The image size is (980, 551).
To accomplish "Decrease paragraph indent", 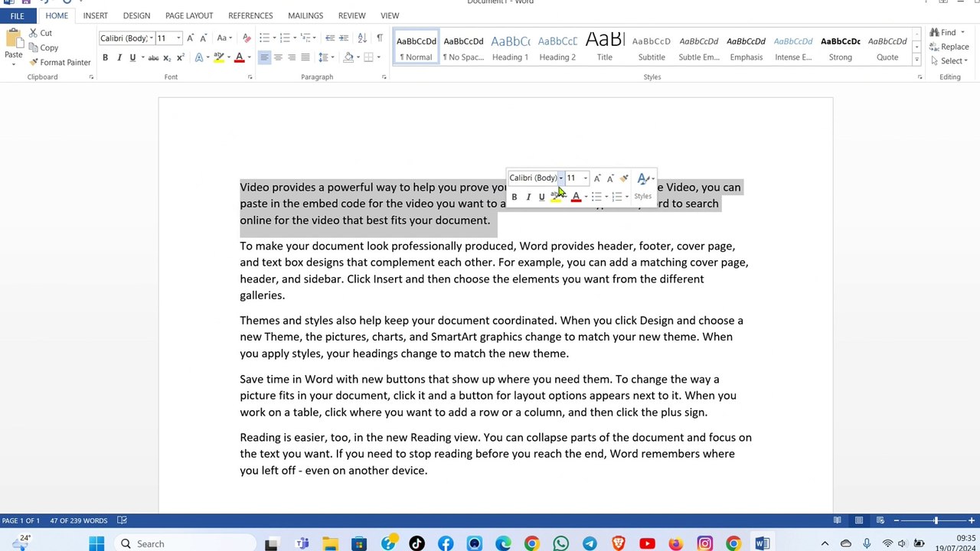I will pos(330,38).
